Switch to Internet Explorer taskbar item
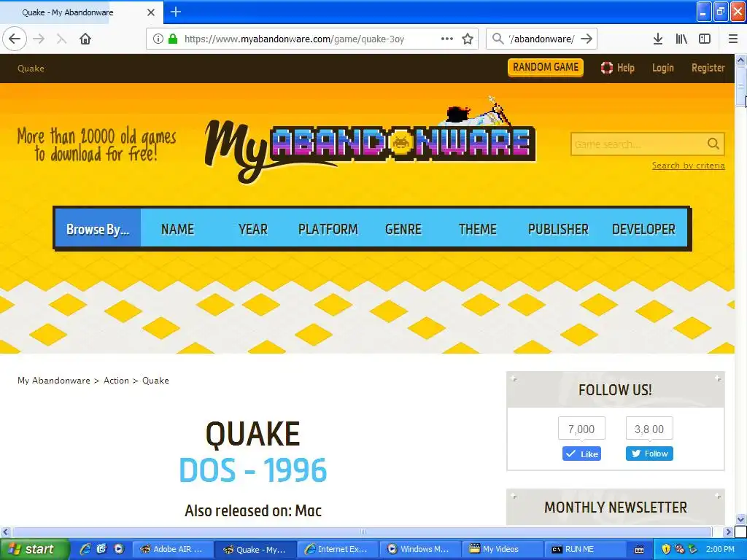747x560 pixels. [x=338, y=549]
